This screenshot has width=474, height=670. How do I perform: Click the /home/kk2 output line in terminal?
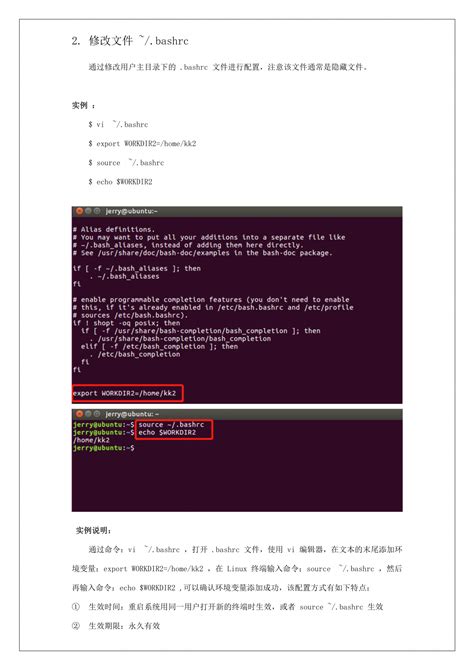coord(91,440)
